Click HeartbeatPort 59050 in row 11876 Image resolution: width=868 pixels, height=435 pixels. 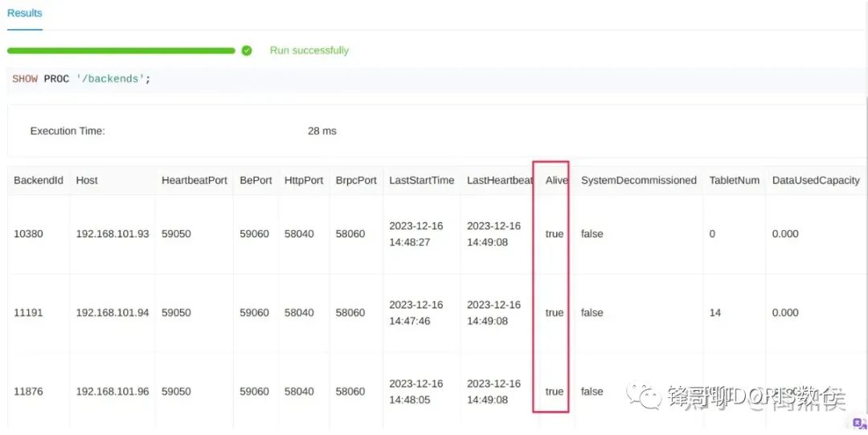(x=176, y=392)
